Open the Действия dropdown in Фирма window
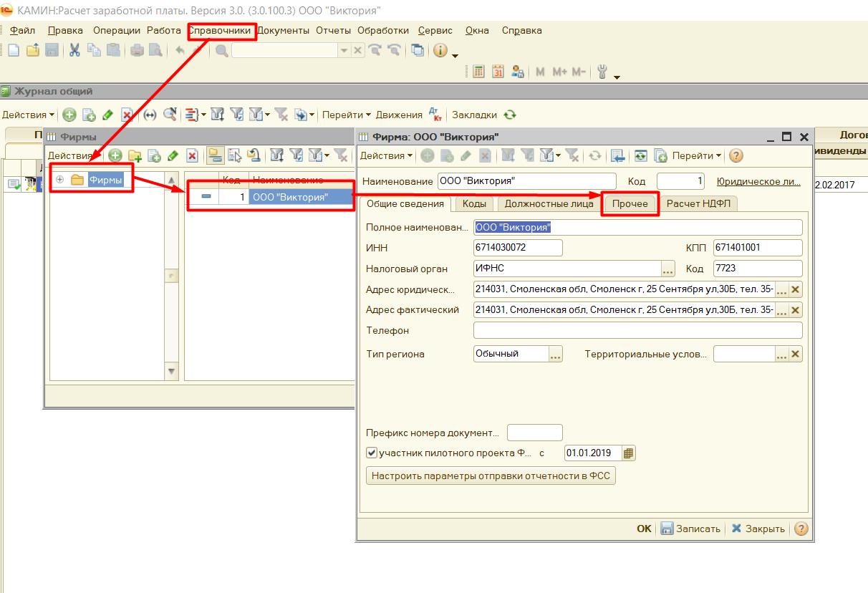Viewport: 868px width, 593px height. pos(386,155)
